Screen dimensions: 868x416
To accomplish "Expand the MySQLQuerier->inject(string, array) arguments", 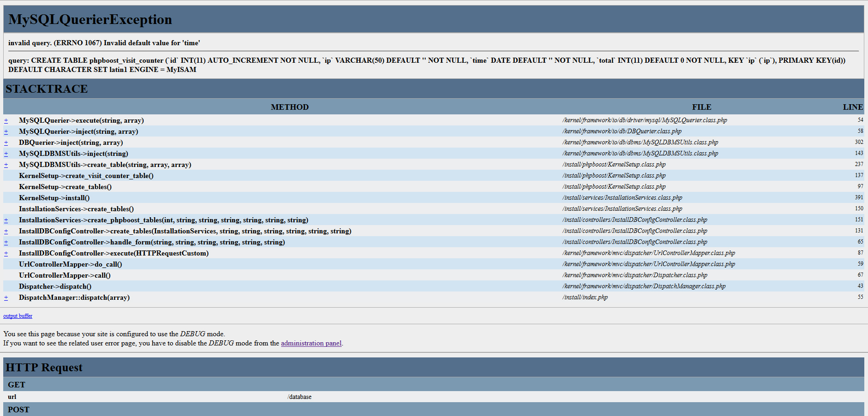I will pos(6,131).
